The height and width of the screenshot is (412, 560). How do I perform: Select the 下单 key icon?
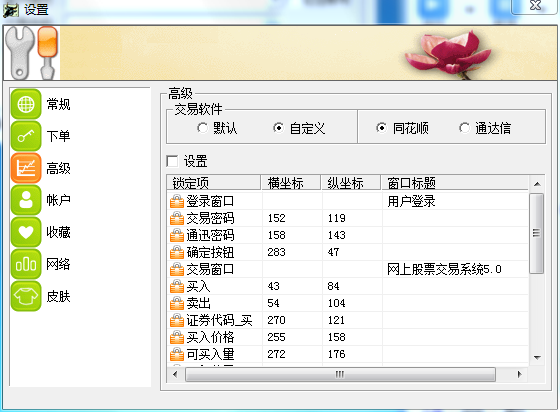click(26, 136)
